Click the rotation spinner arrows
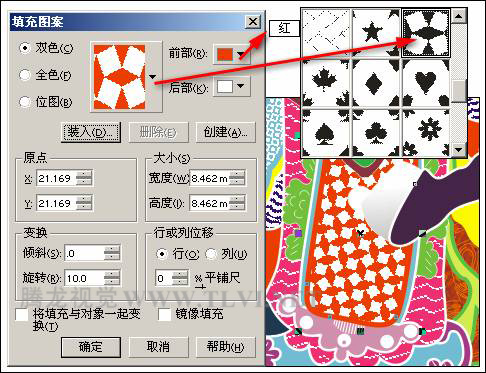The height and width of the screenshot is (373, 486). click(x=112, y=278)
